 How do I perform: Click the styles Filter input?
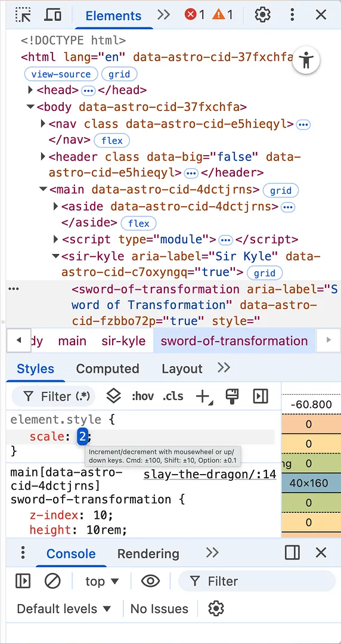click(54, 397)
